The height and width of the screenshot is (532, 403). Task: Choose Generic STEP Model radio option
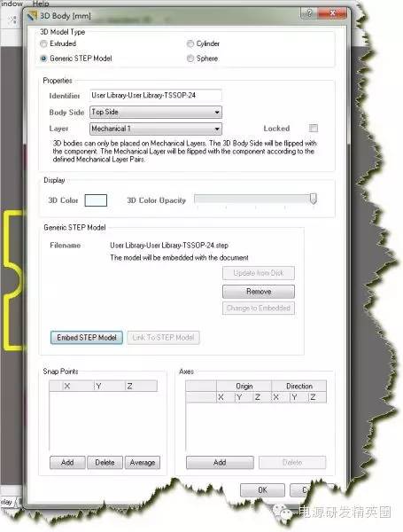tap(43, 59)
